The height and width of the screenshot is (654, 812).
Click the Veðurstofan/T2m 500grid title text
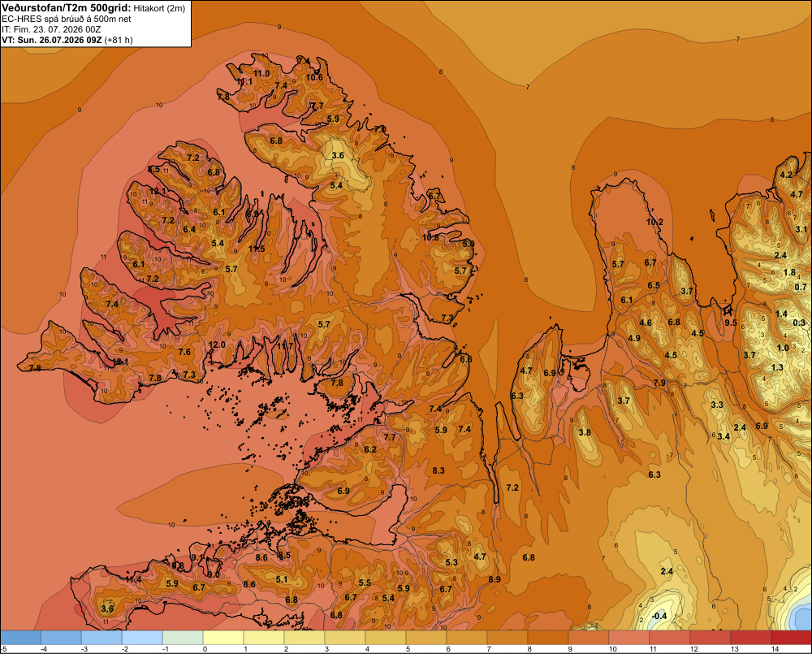pyautogui.click(x=67, y=7)
